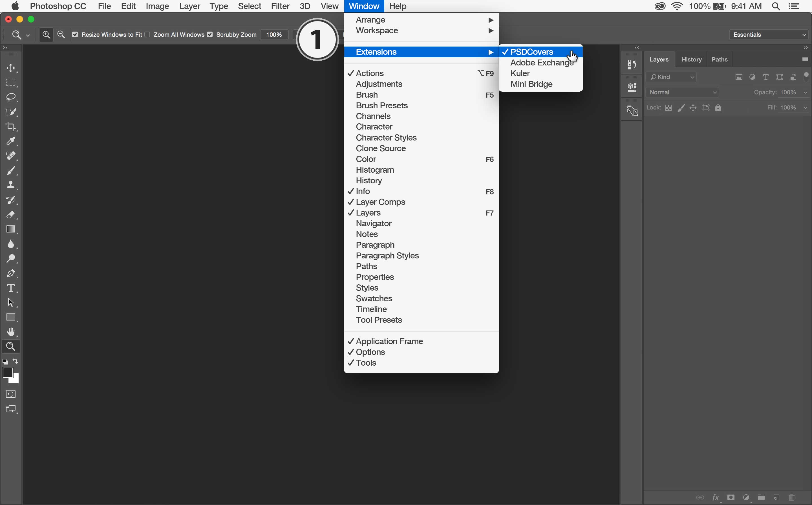Select the Rectangle shape tool

pyautogui.click(x=11, y=317)
